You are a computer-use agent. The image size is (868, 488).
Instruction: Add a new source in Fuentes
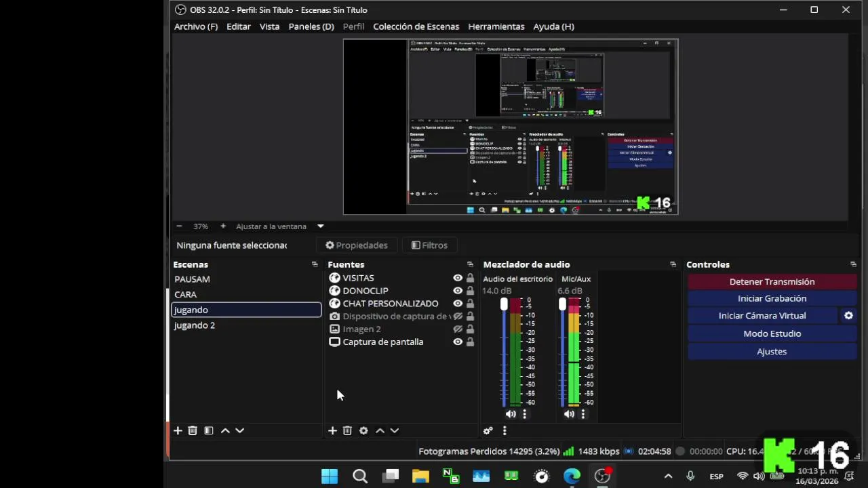(332, 430)
